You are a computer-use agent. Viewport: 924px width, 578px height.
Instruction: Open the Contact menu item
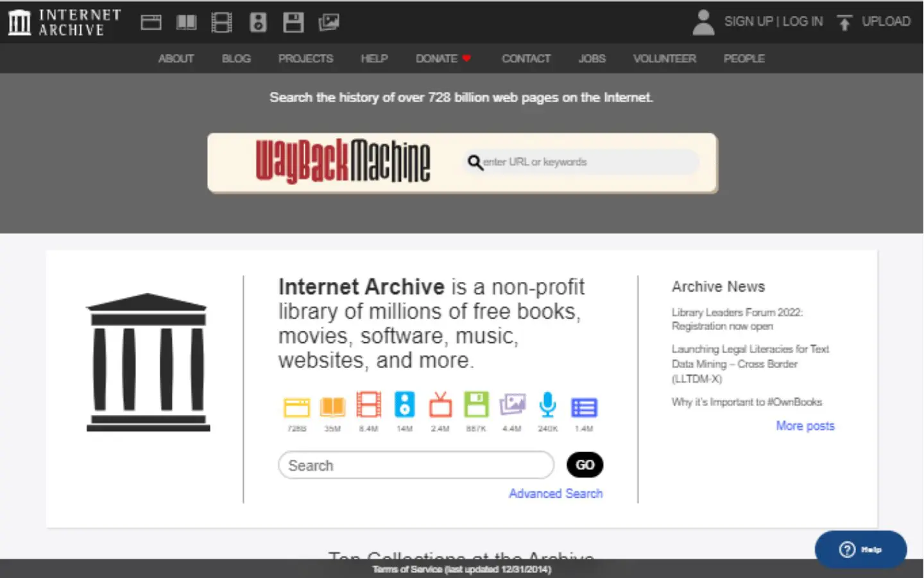click(526, 58)
